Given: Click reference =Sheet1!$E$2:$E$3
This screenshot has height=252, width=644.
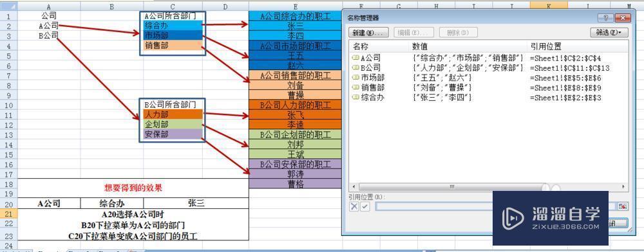Looking at the screenshot, I should (565, 98).
